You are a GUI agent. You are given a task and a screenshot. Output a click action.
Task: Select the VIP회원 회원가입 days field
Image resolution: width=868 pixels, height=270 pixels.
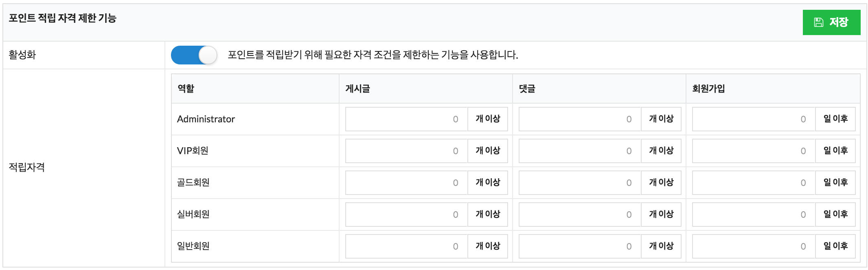pos(754,151)
